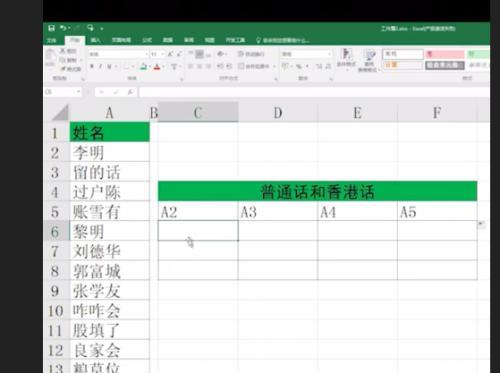Apply the fill color bucket
The height and width of the screenshot is (373, 500).
(143, 67)
